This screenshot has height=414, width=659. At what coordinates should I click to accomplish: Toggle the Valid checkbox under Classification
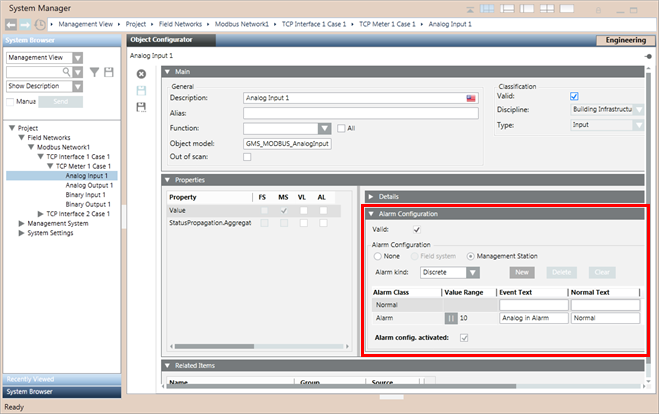pyautogui.click(x=574, y=95)
